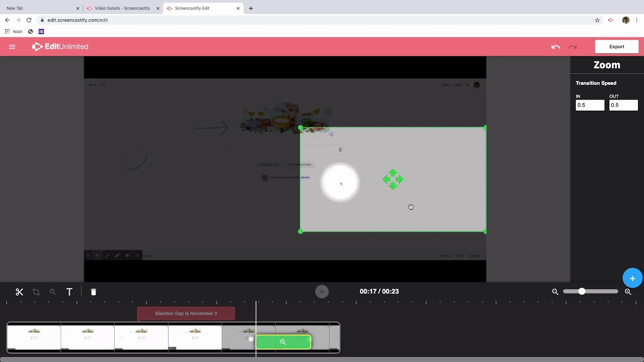
Task: Zoom in on the timeline with magnifier icon
Action: coord(628,292)
